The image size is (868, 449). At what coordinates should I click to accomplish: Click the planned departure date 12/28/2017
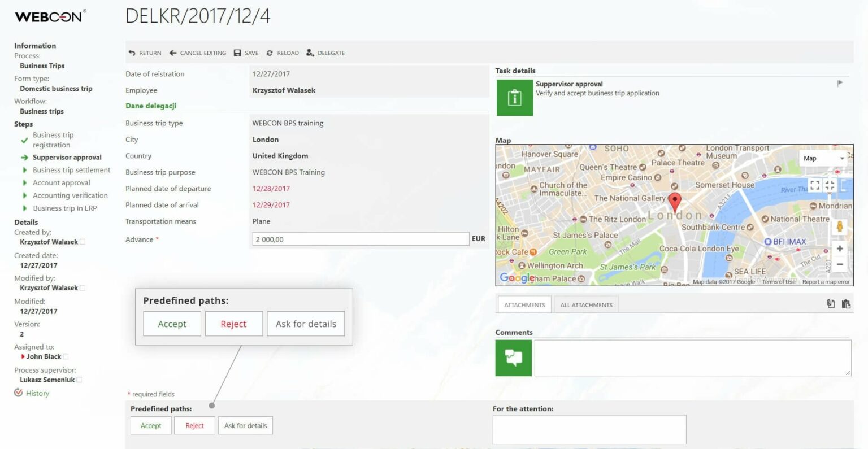tap(271, 189)
